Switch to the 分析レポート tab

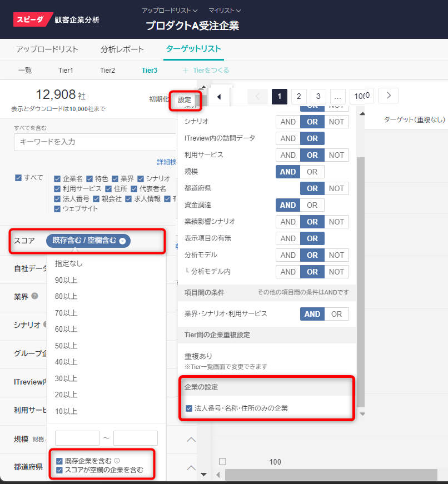[x=122, y=49]
